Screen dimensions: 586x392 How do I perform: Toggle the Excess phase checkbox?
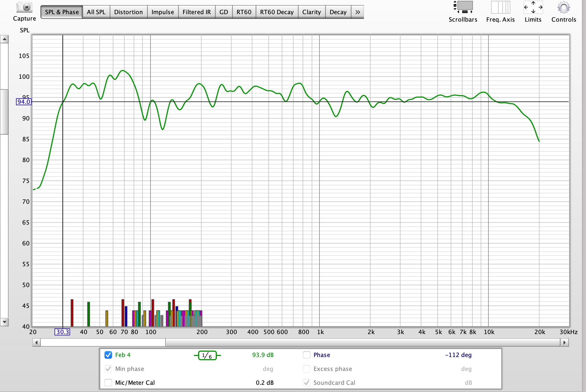[x=307, y=369]
